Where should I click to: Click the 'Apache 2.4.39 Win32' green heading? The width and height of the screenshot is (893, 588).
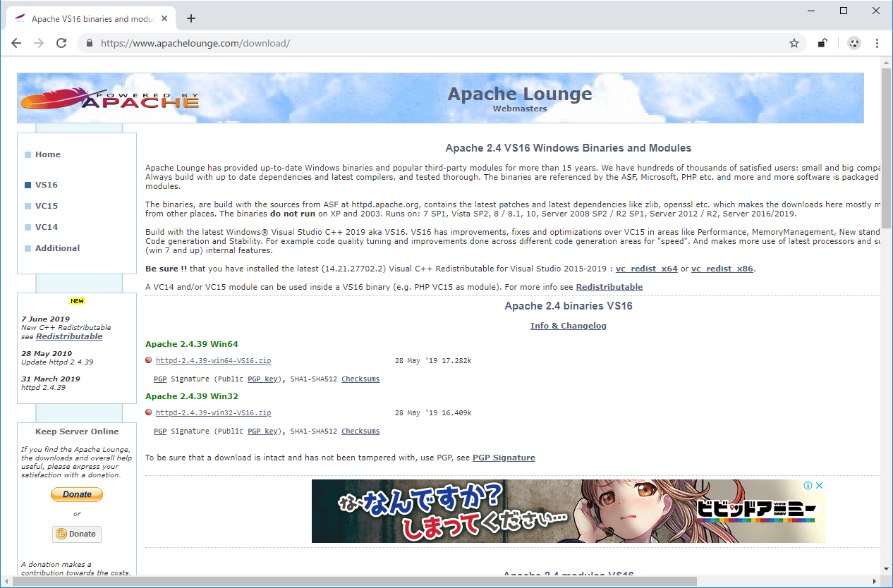point(192,396)
